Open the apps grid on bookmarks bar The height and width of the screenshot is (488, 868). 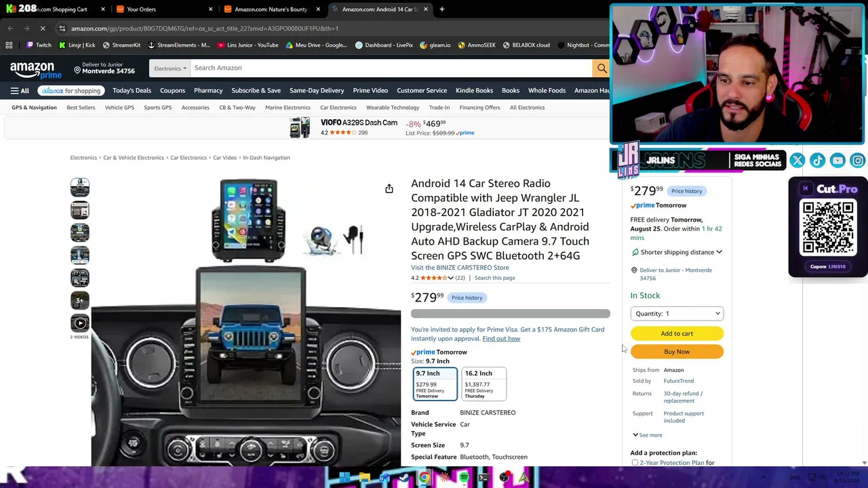[x=9, y=45]
